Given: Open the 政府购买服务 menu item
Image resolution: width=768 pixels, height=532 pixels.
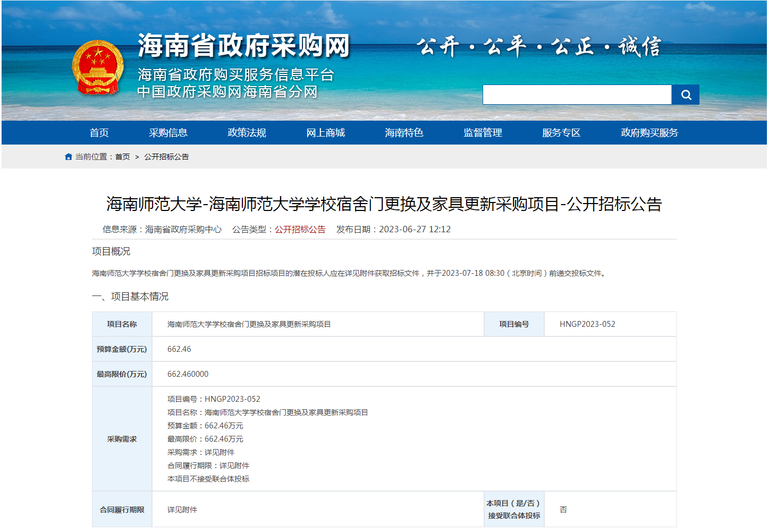Looking at the screenshot, I should [649, 133].
